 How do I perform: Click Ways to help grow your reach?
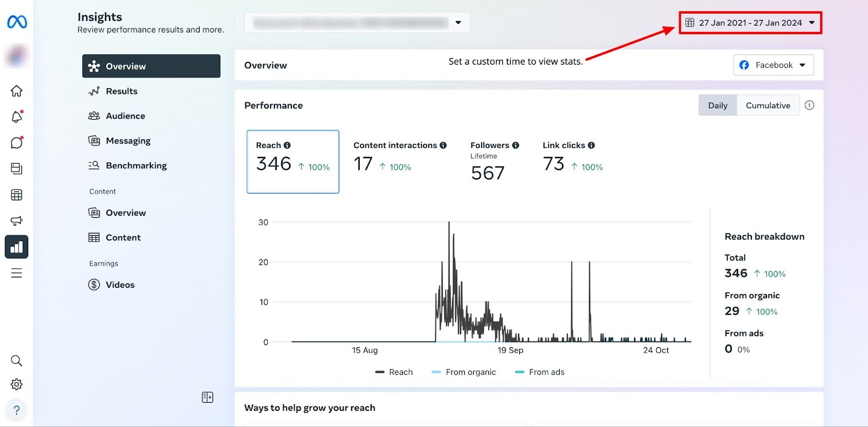(x=310, y=407)
